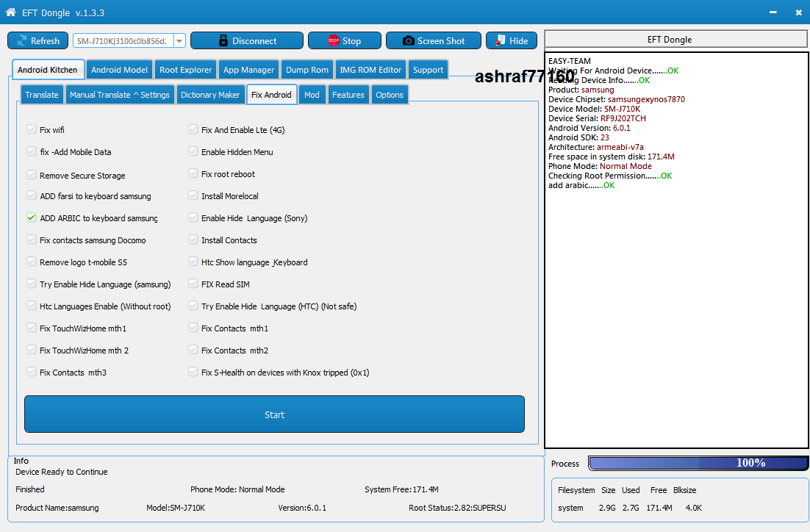Uncheck ADD ARBIC to keyboard samsung

click(x=32, y=218)
